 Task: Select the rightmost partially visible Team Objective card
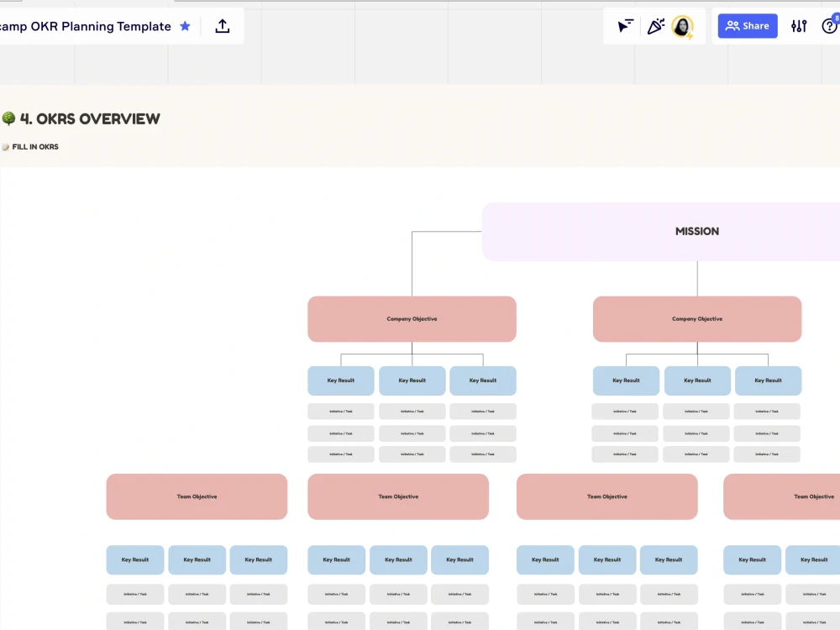(x=781, y=496)
